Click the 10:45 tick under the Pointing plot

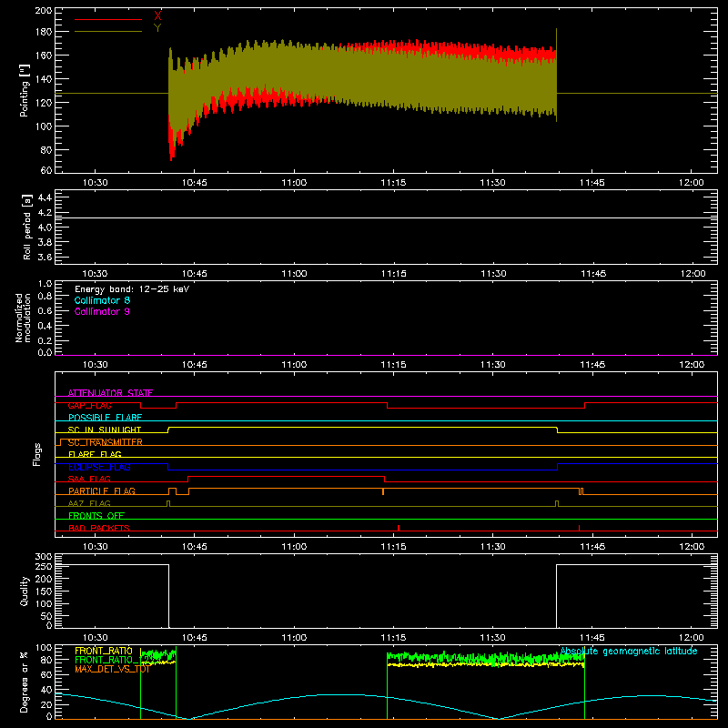[x=194, y=183]
